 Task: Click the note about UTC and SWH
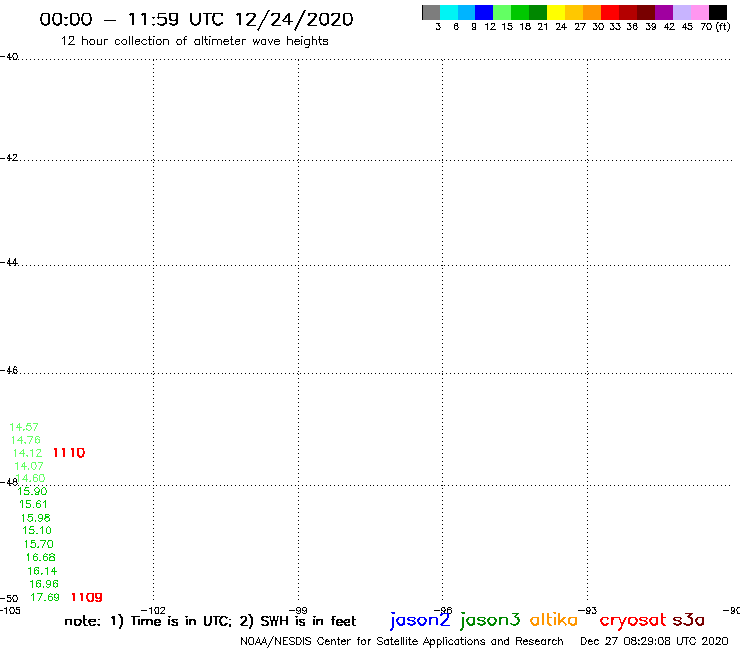tap(210, 621)
